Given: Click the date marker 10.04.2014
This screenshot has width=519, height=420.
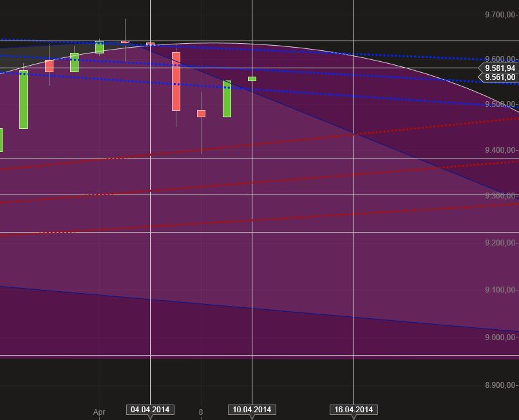Looking at the screenshot, I should (x=252, y=408).
